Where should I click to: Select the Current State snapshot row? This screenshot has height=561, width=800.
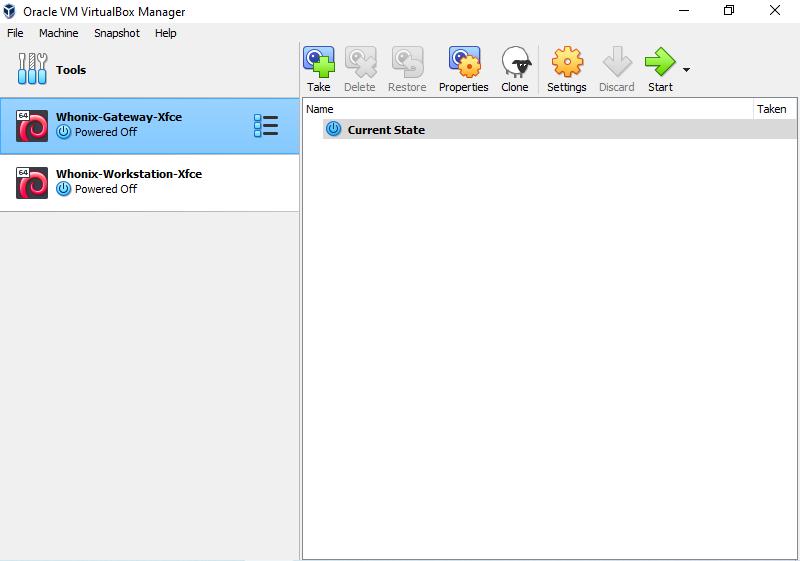[x=386, y=130]
